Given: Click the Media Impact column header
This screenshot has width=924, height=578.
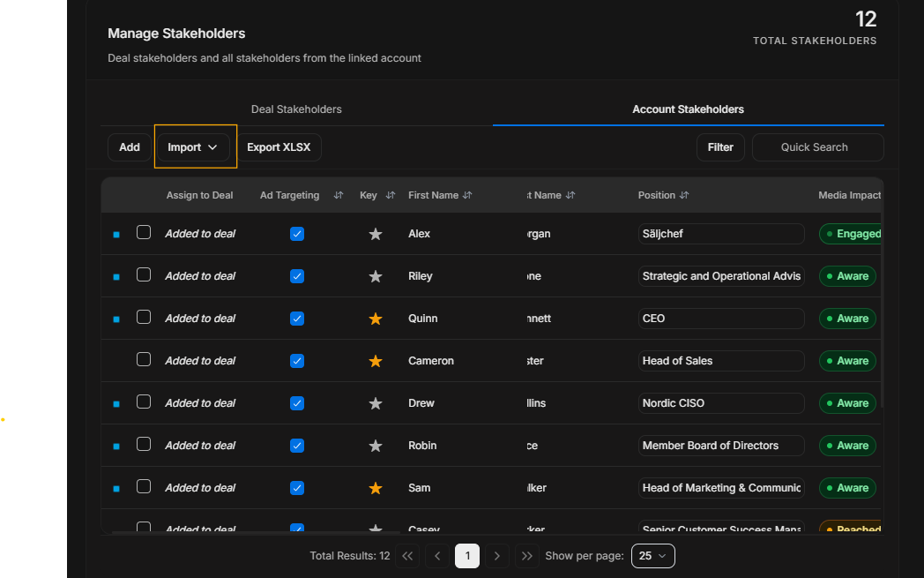Looking at the screenshot, I should pos(849,195).
